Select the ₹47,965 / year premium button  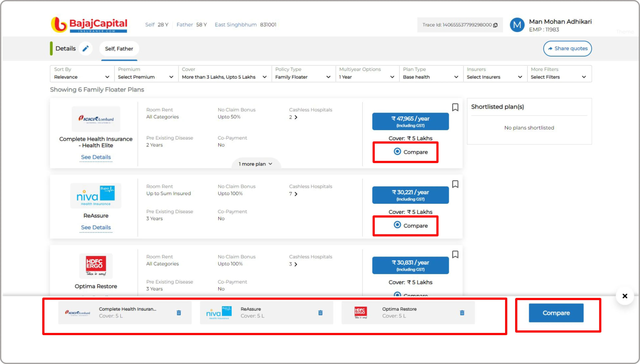point(410,121)
